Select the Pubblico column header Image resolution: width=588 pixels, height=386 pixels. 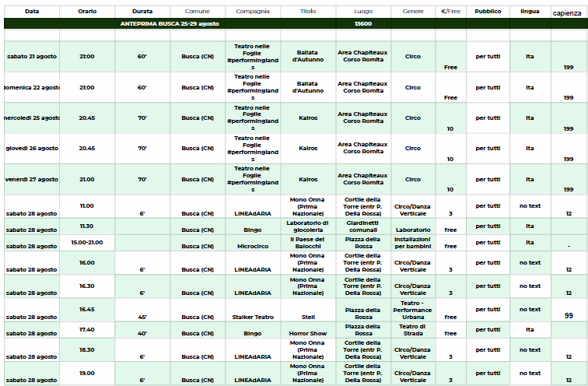[488, 12]
